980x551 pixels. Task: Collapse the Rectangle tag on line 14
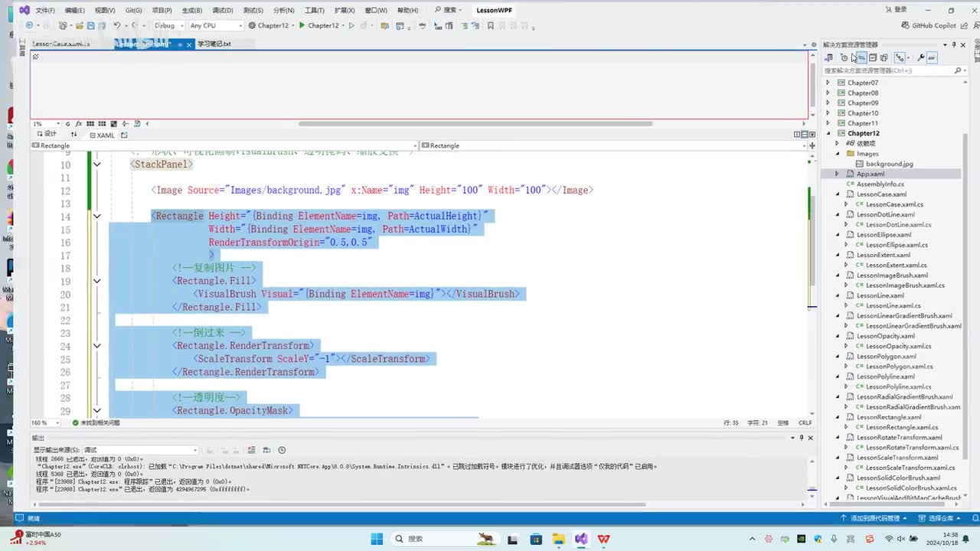tap(97, 217)
